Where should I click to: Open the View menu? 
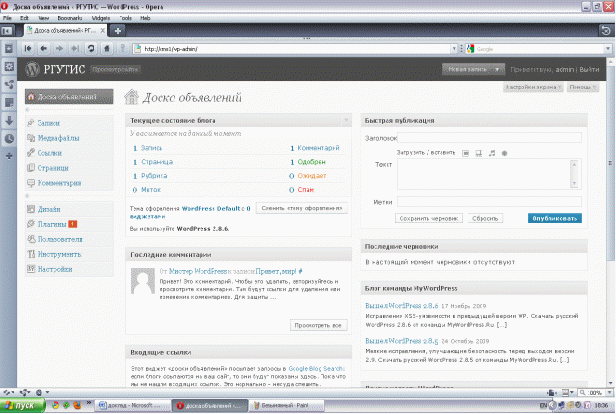pyautogui.click(x=43, y=18)
